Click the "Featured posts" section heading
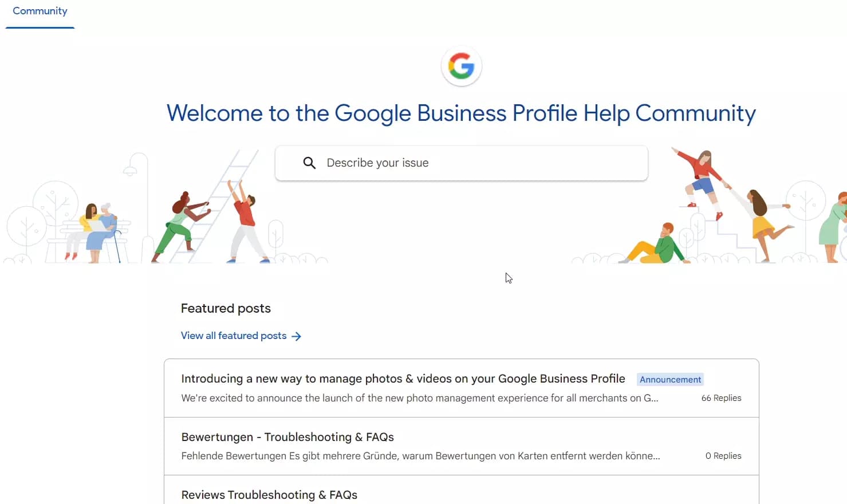The image size is (847, 504). click(226, 309)
